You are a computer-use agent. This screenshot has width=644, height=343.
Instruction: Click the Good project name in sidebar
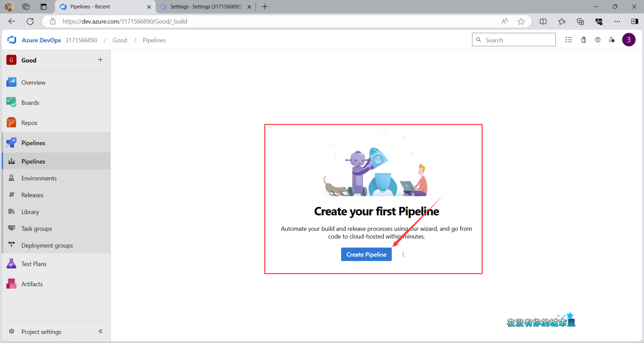[29, 60]
